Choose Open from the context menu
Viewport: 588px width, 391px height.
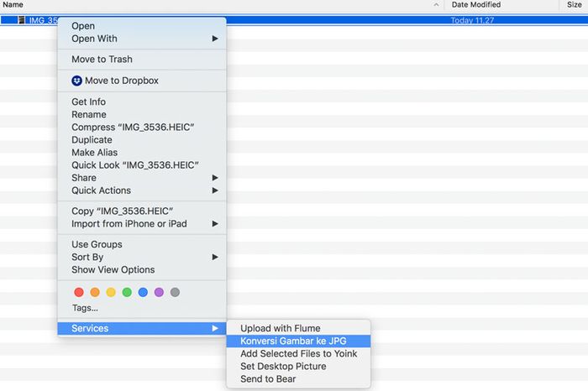(142, 26)
